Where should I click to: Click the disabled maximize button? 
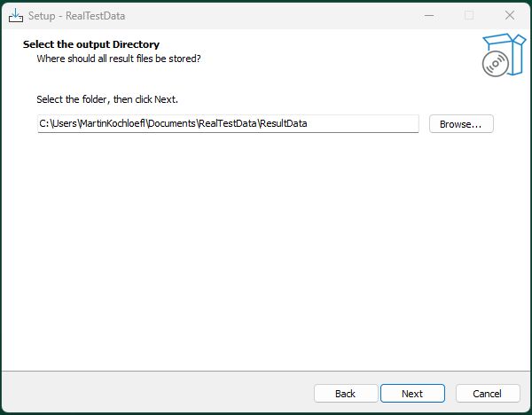pos(469,16)
